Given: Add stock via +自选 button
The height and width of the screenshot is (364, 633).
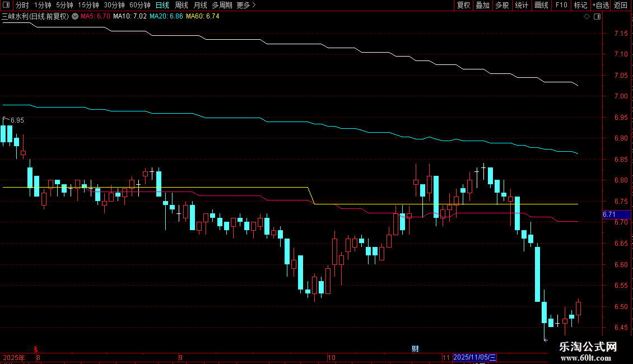Looking at the screenshot, I should (601, 5).
